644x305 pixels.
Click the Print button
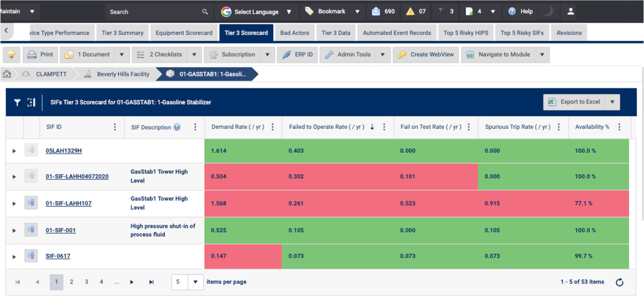coord(40,55)
